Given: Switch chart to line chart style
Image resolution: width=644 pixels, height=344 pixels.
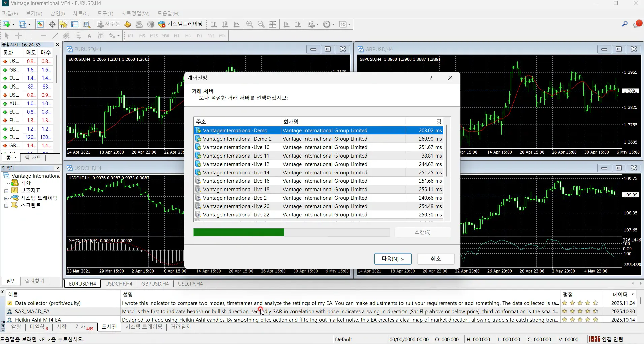Looking at the screenshot, I should (x=237, y=24).
